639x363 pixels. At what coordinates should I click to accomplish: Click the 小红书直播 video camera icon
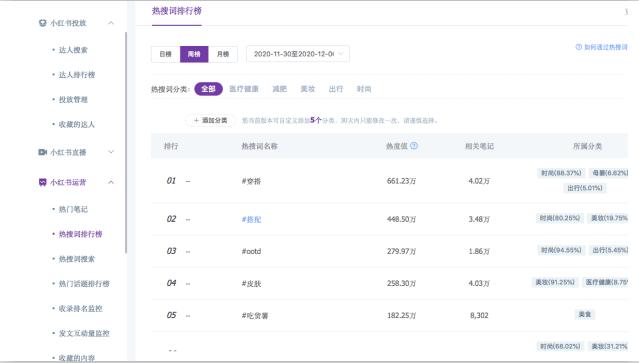42,152
